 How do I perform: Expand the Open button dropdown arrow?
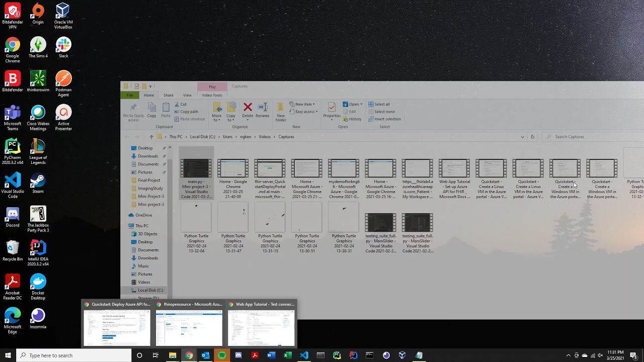pos(361,104)
